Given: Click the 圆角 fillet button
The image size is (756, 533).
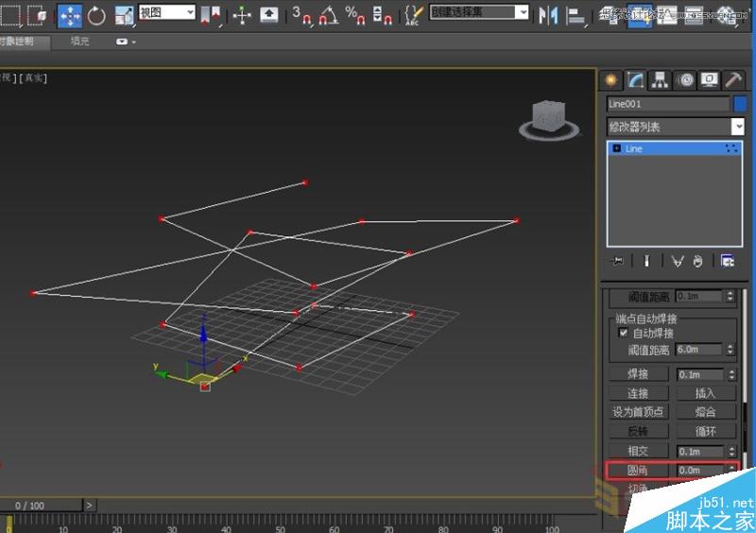Looking at the screenshot, I should coord(638,470).
